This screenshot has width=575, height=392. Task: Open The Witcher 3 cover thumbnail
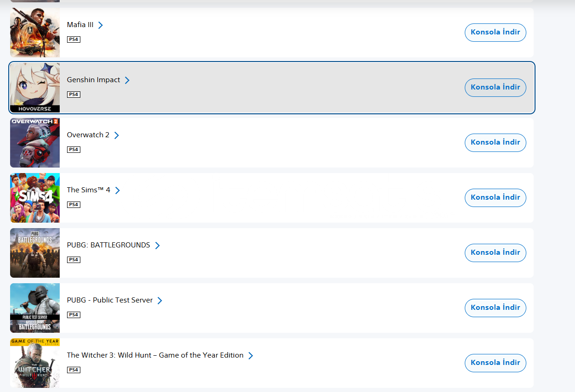pos(35,363)
